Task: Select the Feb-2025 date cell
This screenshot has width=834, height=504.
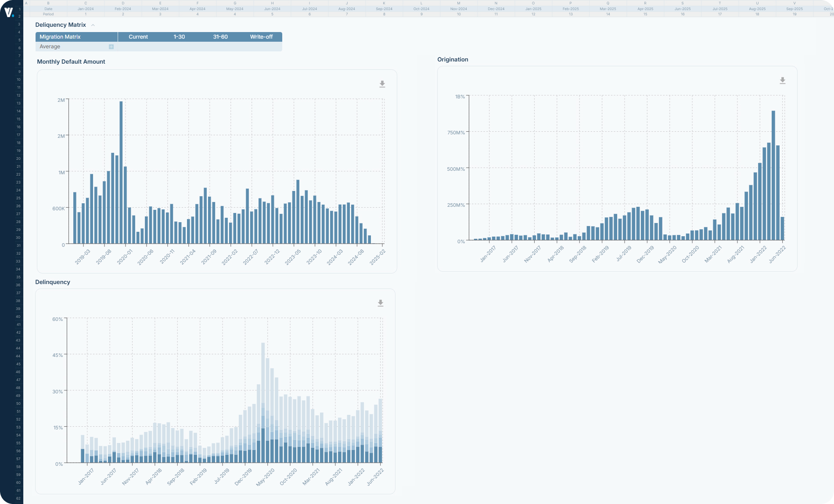Action: tap(571, 9)
